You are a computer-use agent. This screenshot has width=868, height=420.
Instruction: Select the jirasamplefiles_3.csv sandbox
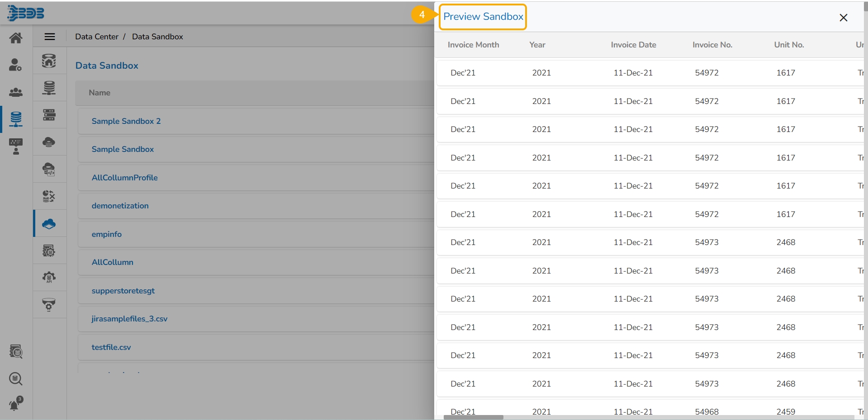click(x=129, y=319)
